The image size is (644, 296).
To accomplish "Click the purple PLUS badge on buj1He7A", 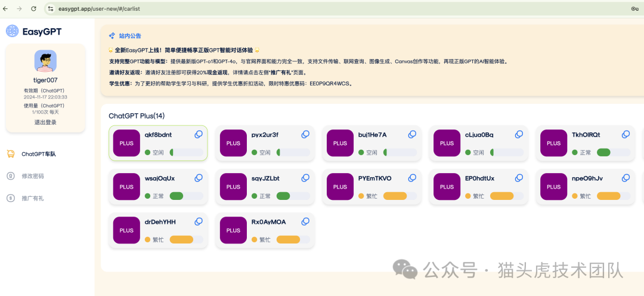I will (340, 143).
